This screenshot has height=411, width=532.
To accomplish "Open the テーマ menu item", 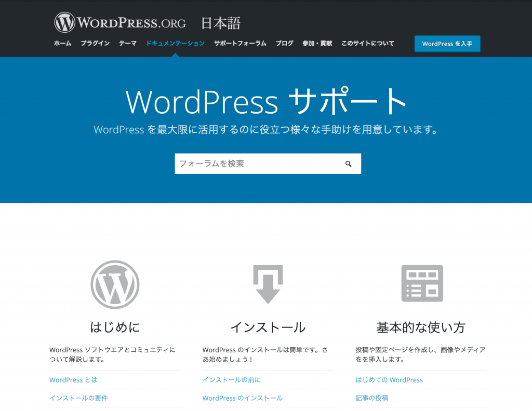I will pos(128,44).
